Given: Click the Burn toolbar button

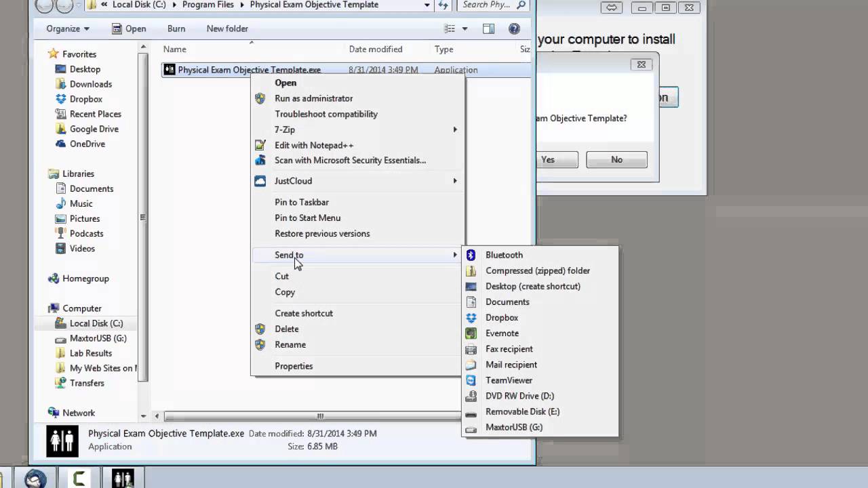Looking at the screenshot, I should pyautogui.click(x=176, y=28).
